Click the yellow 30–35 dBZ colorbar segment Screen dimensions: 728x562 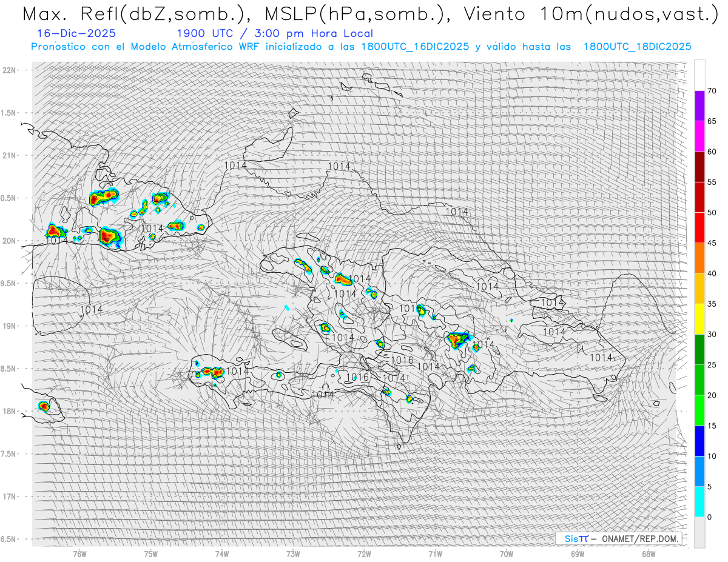point(699,319)
